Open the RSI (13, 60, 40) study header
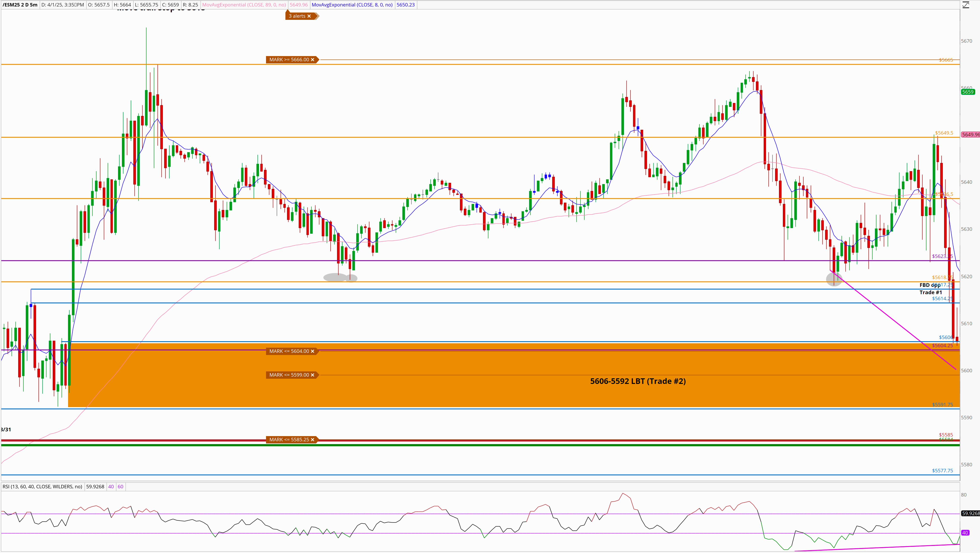This screenshot has height=553, width=980. pos(42,486)
